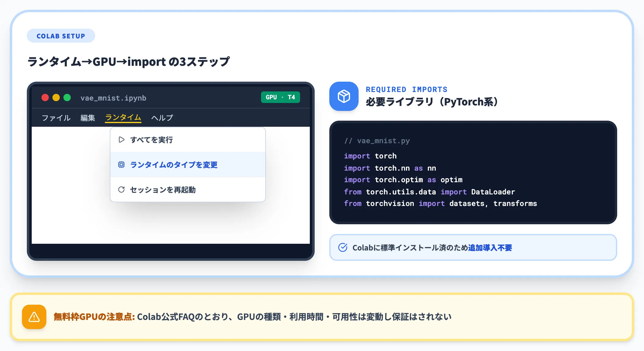644x351 pixels.
Task: Click the chip icon beside ランタイムのタイプを変更
Action: coord(121,165)
